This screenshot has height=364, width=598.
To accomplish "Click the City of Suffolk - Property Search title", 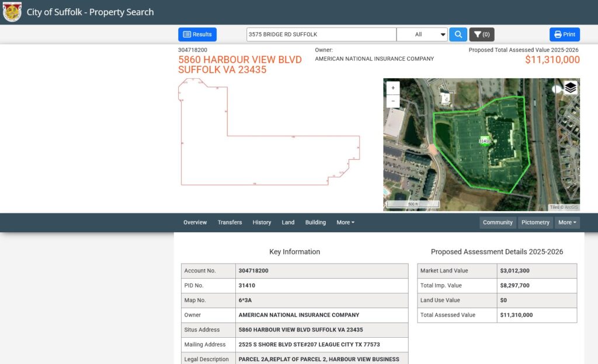I will pos(90,12).
